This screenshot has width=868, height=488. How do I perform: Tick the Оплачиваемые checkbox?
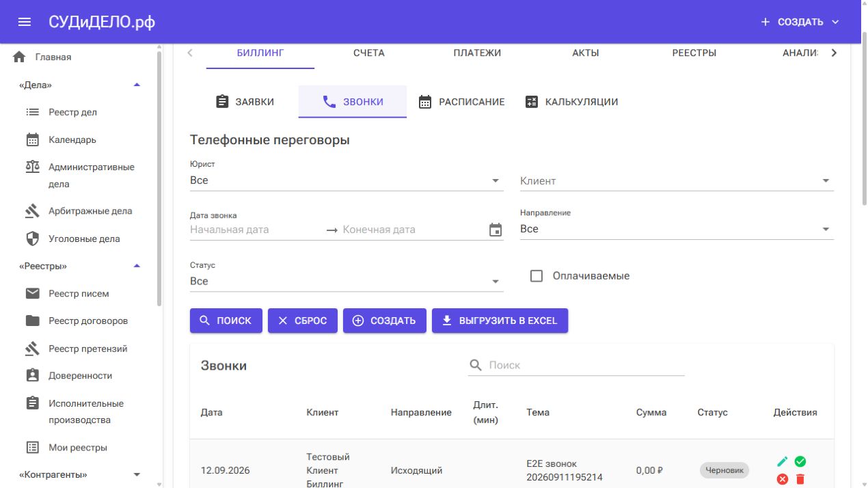click(537, 276)
